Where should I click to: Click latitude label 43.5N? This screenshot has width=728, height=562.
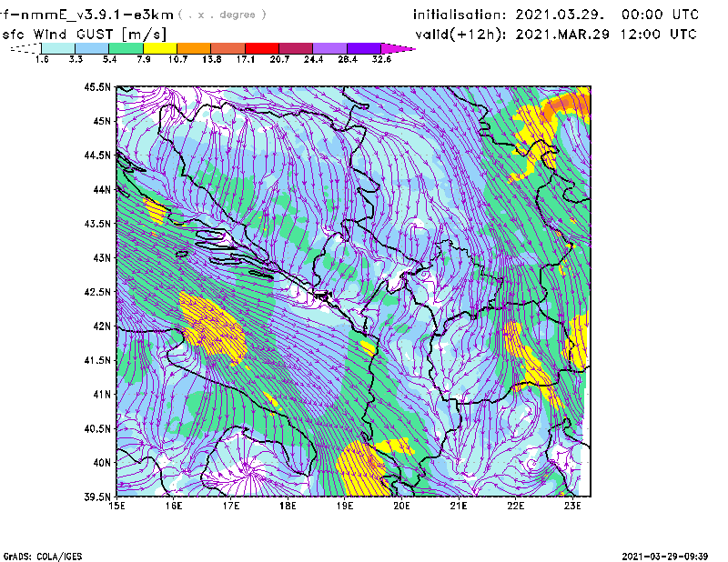coord(98,224)
